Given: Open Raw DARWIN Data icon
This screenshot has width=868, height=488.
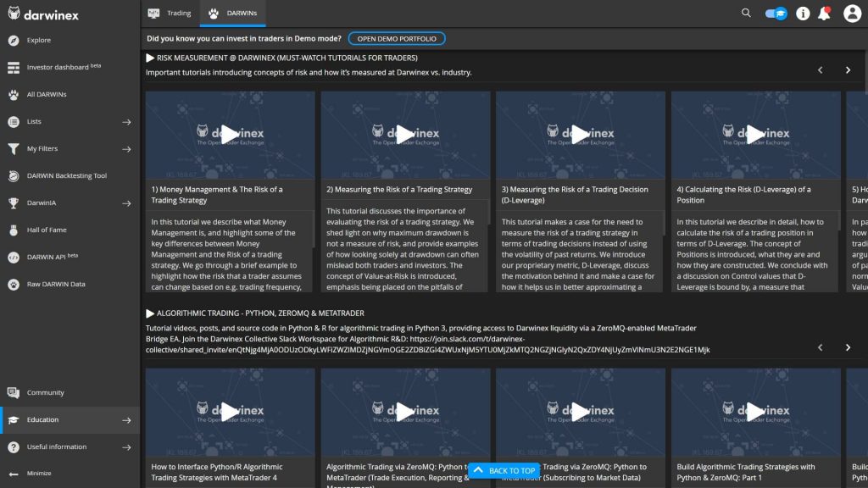Looking at the screenshot, I should (x=14, y=285).
